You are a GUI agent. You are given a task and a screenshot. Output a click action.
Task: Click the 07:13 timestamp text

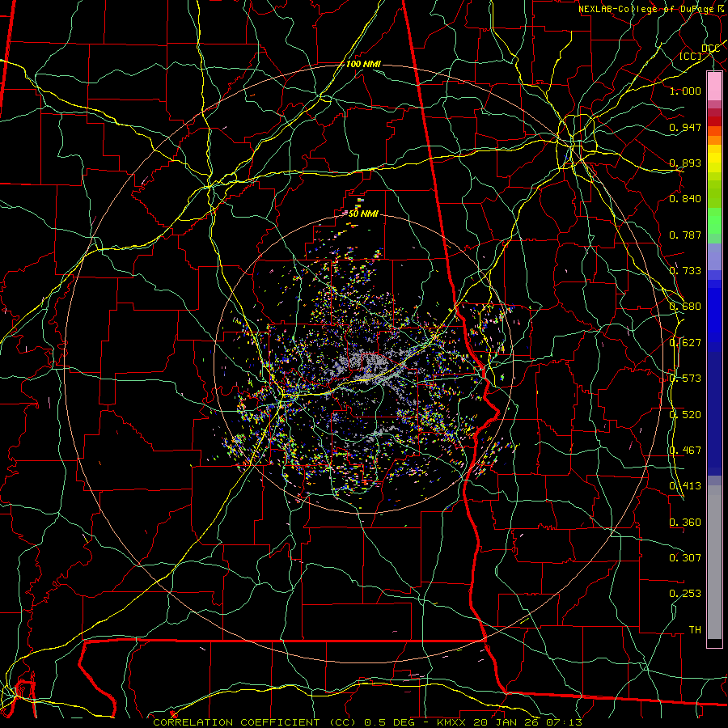click(564, 722)
